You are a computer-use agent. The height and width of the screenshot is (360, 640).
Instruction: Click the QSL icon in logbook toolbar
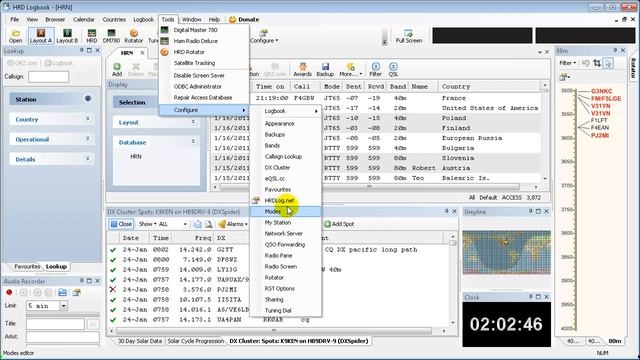393,69
